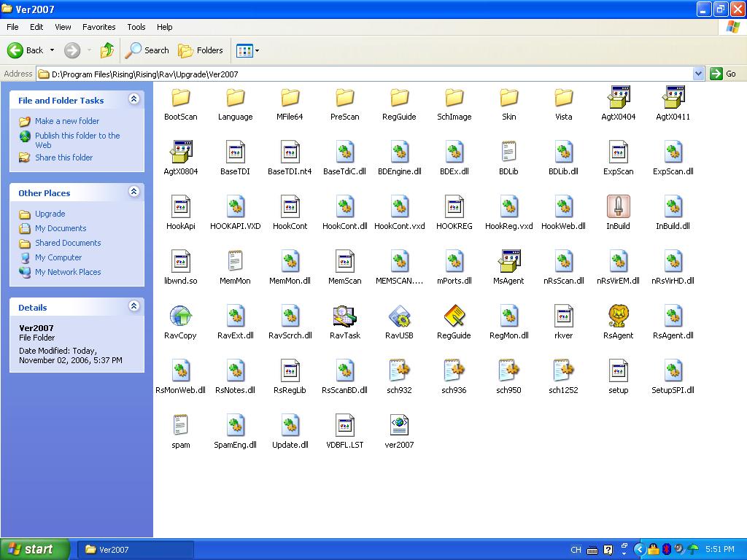
Task: Collapse the Other Places panel
Action: [x=133, y=192]
